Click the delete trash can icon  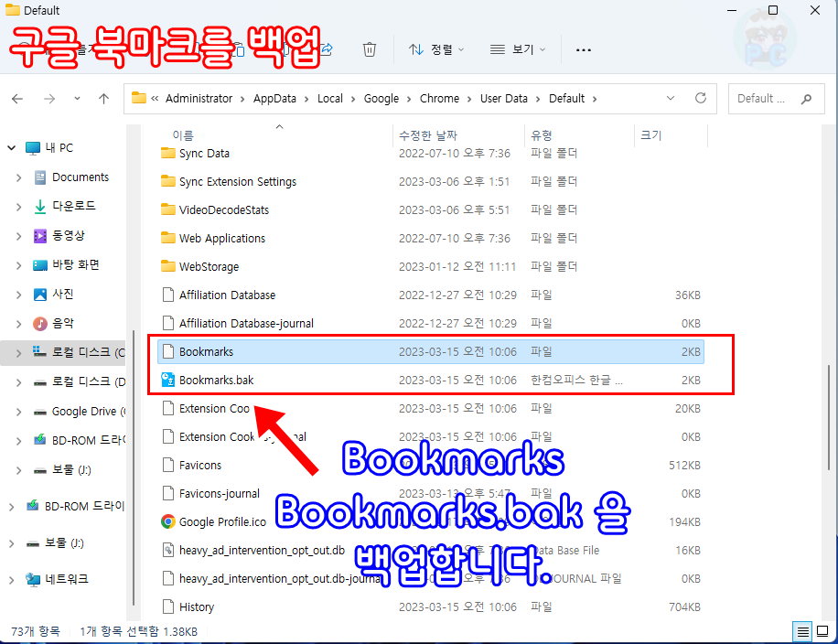point(370,49)
